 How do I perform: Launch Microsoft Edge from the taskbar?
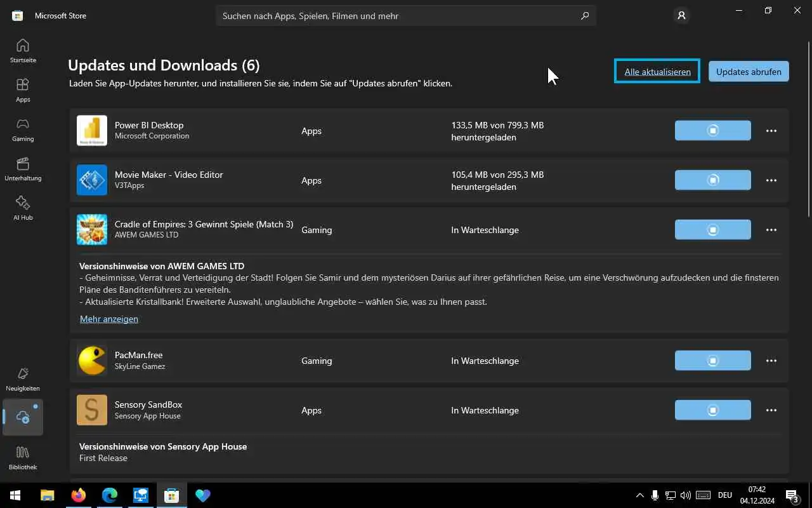tap(110, 495)
